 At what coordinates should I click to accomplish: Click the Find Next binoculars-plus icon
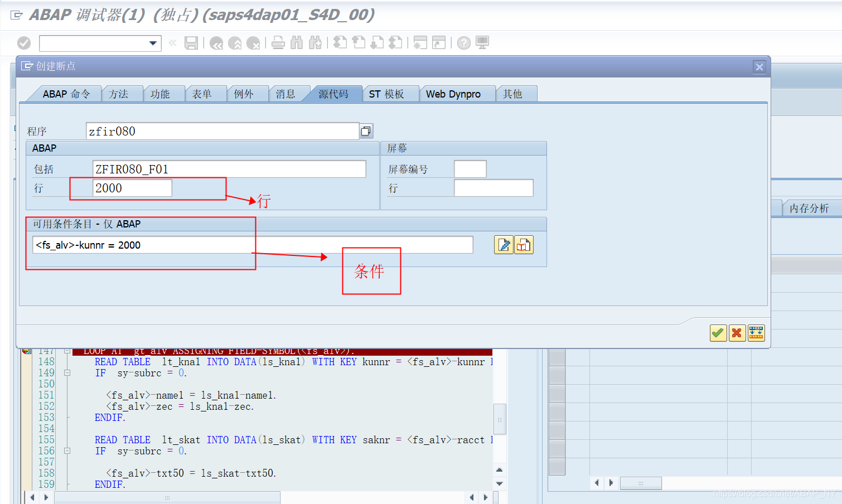(x=315, y=43)
